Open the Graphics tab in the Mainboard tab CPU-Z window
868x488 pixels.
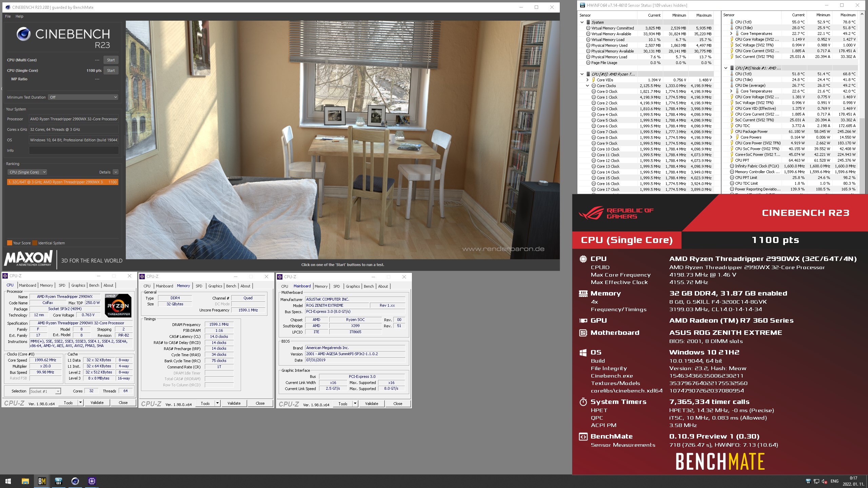pyautogui.click(x=353, y=286)
